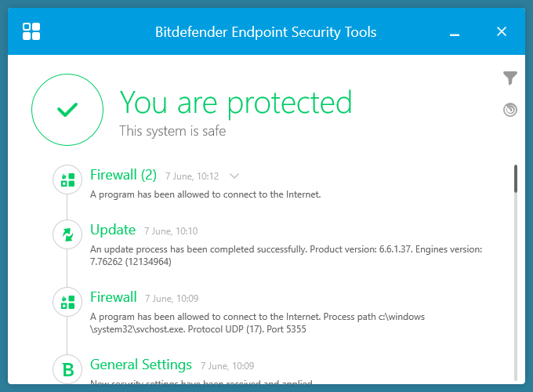Select the Update event title
Viewport: 533px width, 392px height.
point(113,230)
